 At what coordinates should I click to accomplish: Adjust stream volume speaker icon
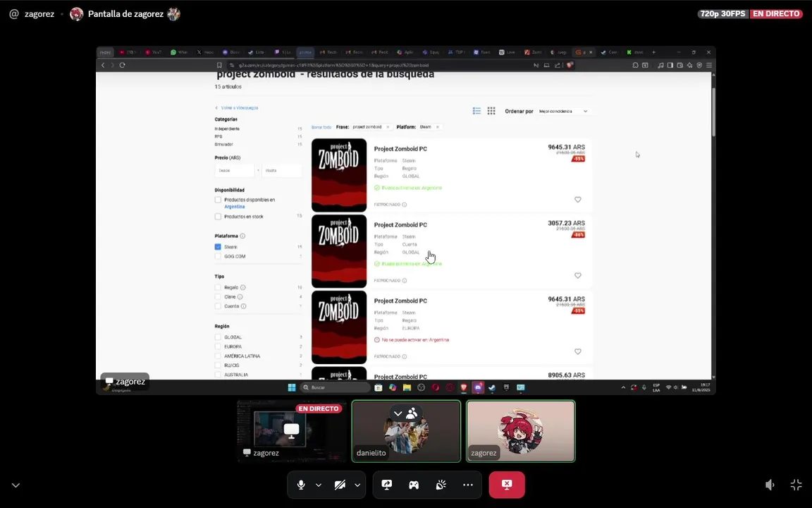tap(770, 485)
